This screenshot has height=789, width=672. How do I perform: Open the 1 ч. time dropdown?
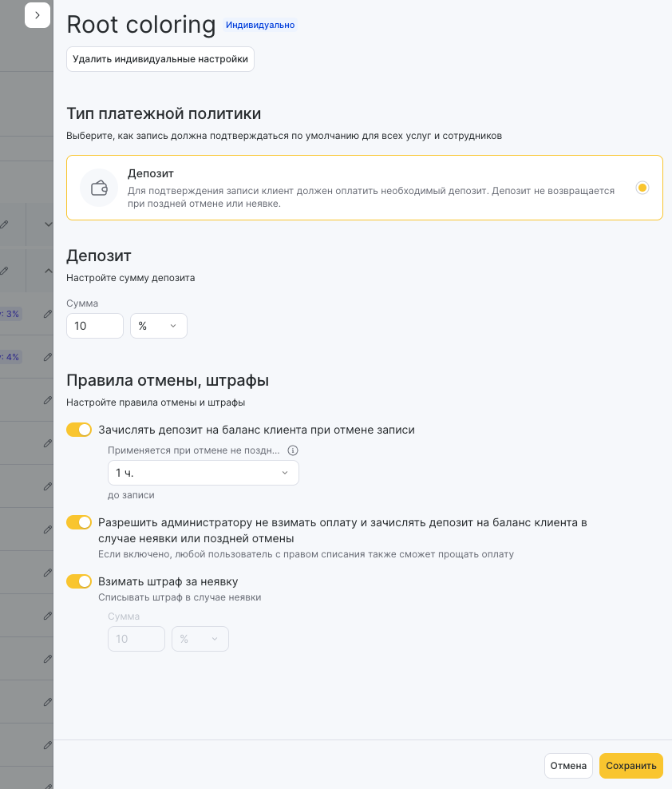pos(204,473)
